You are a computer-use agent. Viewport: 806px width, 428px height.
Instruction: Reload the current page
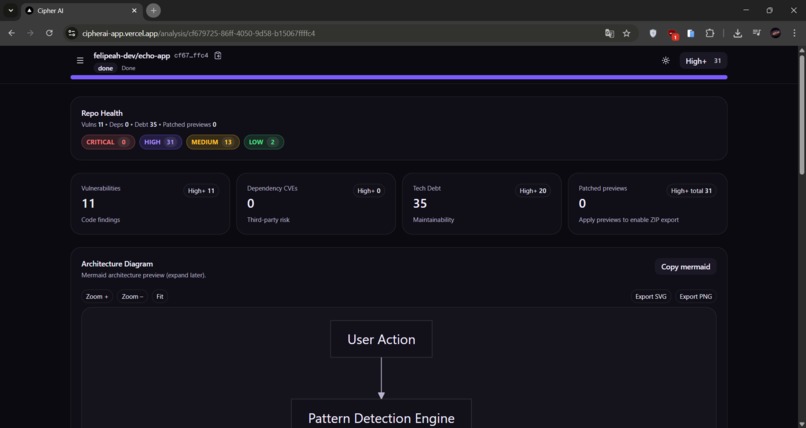point(49,33)
